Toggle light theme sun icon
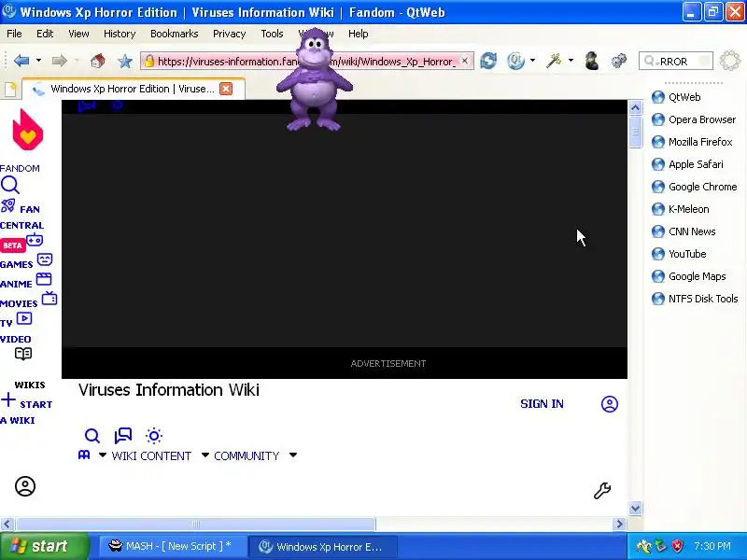 pos(154,435)
